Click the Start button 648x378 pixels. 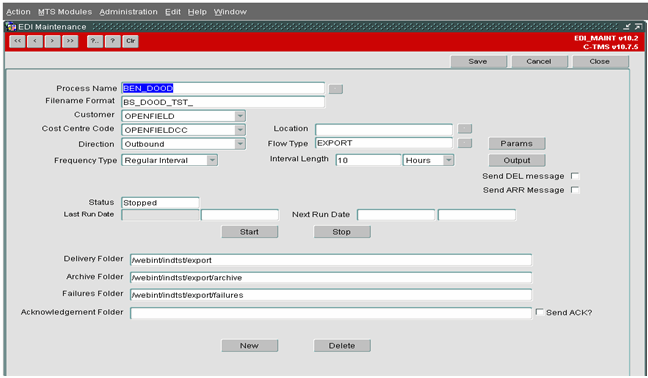click(x=250, y=232)
